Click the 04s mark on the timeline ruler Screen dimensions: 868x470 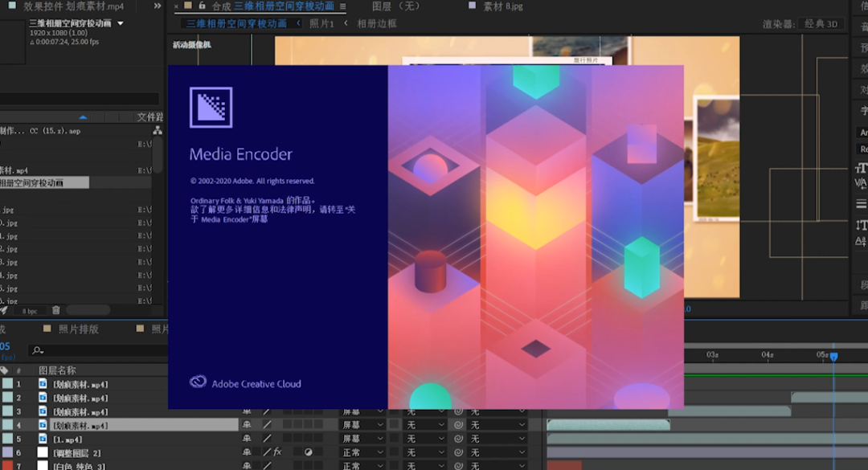pos(768,354)
